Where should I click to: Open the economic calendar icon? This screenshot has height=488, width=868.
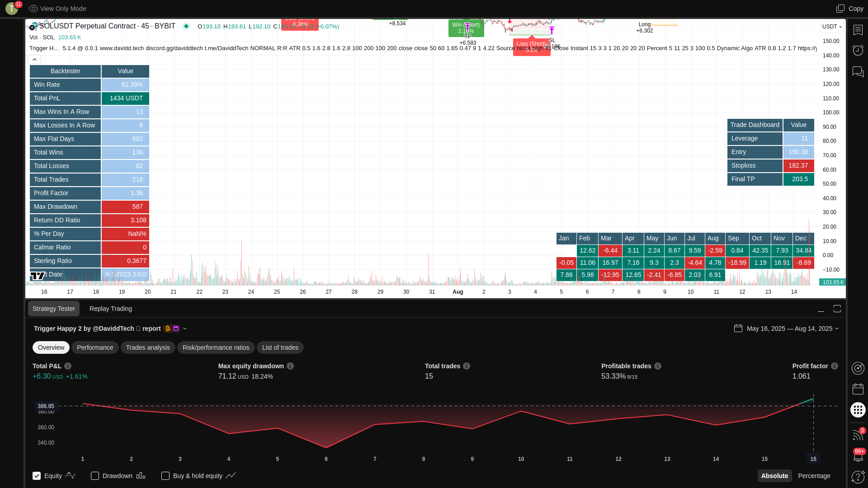858,389
